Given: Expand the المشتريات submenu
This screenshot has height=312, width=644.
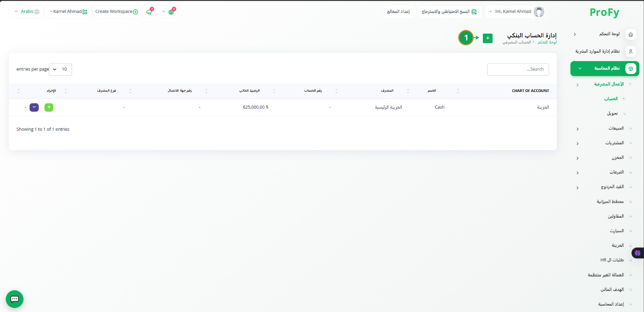Looking at the screenshot, I should [578, 143].
